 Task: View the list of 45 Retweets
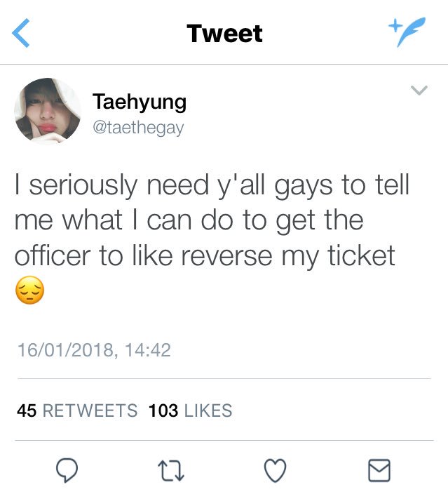click(x=77, y=410)
